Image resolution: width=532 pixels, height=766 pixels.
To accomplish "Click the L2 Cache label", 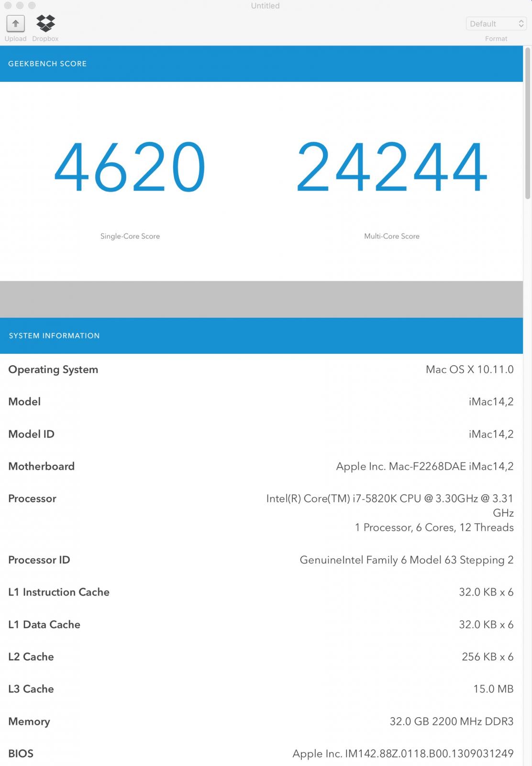I will point(31,657).
